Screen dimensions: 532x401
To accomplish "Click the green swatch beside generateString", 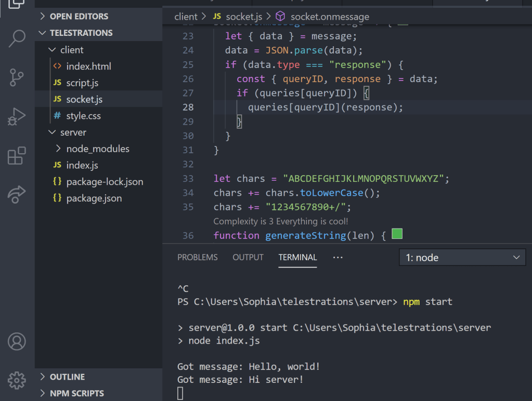I will point(397,234).
